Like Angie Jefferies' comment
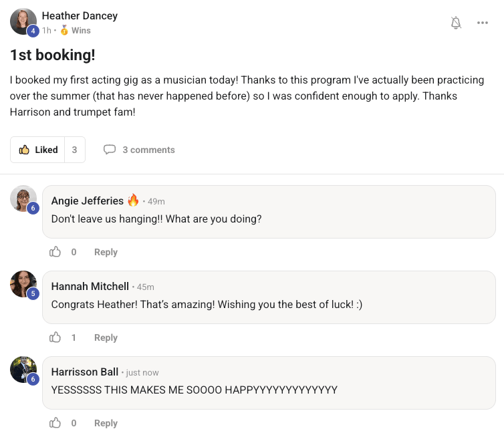Viewport: 504px width, 435px height. point(55,252)
